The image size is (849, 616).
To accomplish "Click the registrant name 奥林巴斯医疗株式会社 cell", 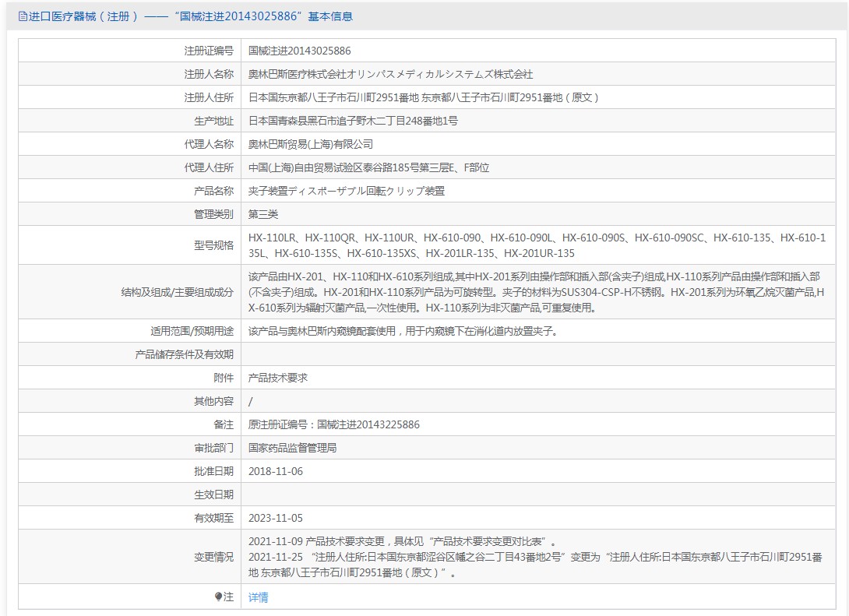I will [390, 74].
